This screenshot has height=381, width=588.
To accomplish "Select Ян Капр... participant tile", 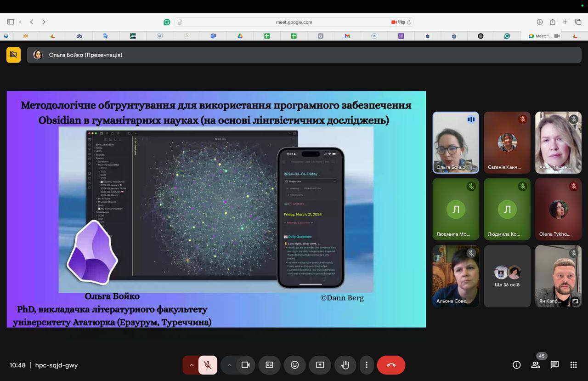I will pyautogui.click(x=559, y=276).
